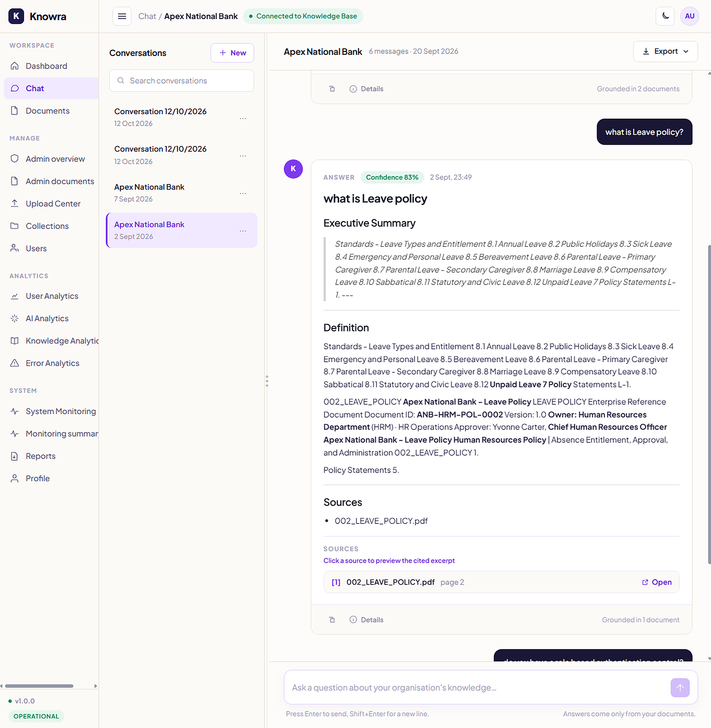Open Upload Center

(51, 203)
